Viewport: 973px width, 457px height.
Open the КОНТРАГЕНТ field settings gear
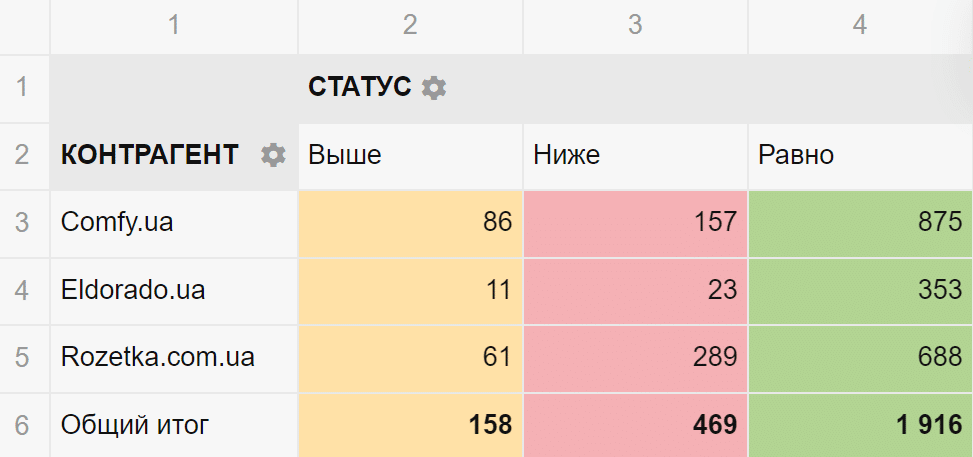click(273, 155)
